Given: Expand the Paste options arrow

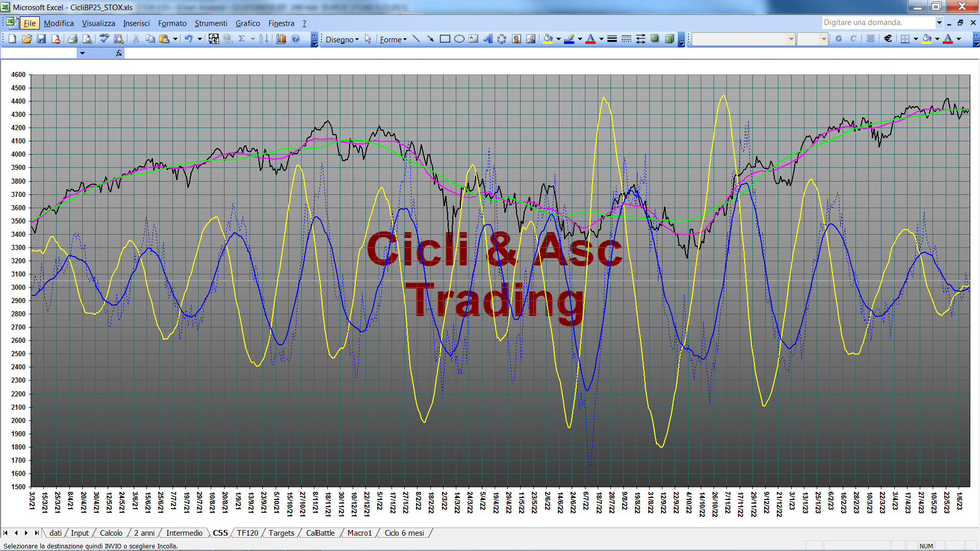Looking at the screenshot, I should click(175, 39).
